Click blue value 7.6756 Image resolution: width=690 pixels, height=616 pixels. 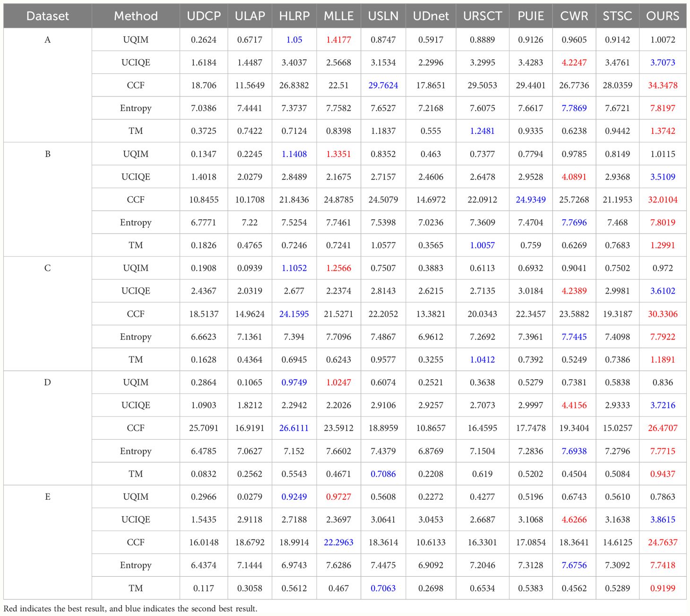click(574, 565)
